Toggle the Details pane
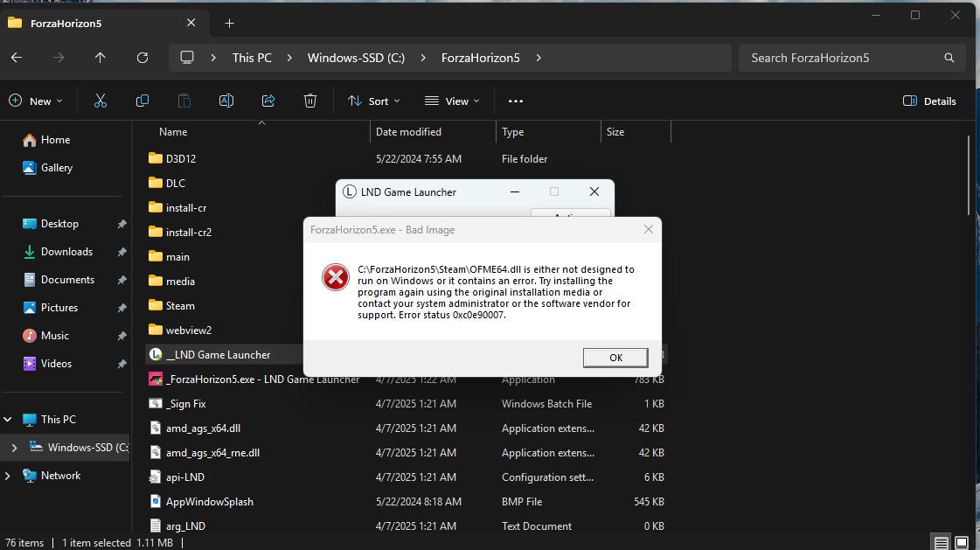 tap(929, 101)
